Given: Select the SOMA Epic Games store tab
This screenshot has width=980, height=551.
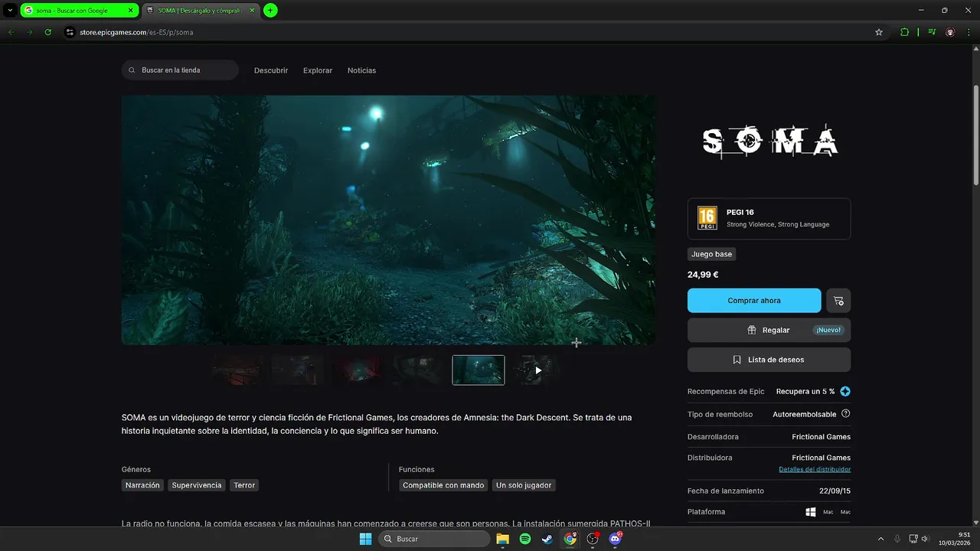Looking at the screenshot, I should (201, 11).
